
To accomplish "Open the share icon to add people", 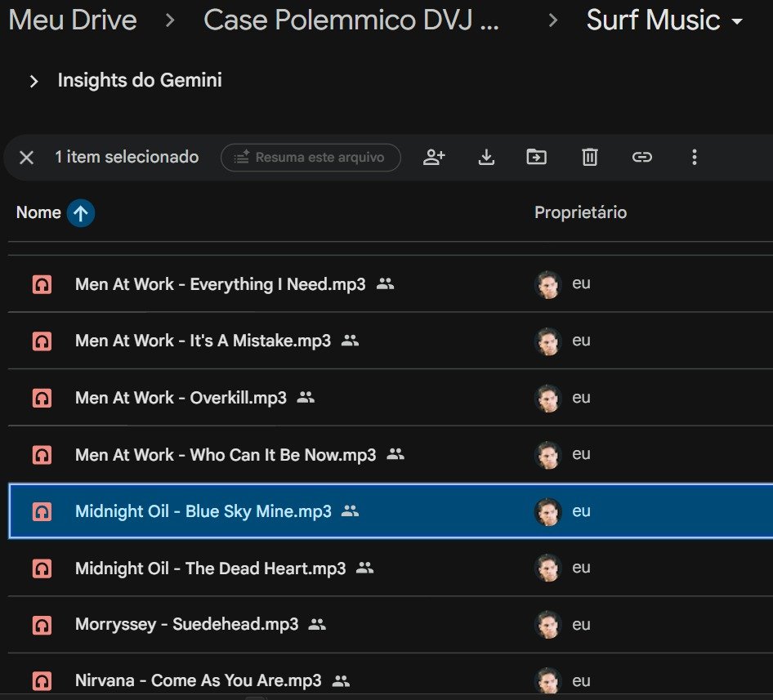I will (434, 157).
